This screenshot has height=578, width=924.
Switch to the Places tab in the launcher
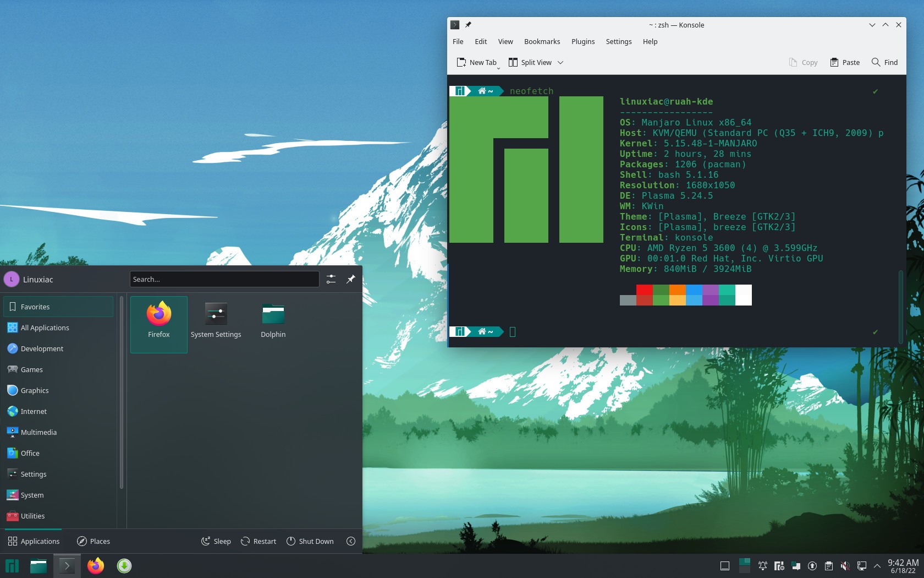[93, 541]
